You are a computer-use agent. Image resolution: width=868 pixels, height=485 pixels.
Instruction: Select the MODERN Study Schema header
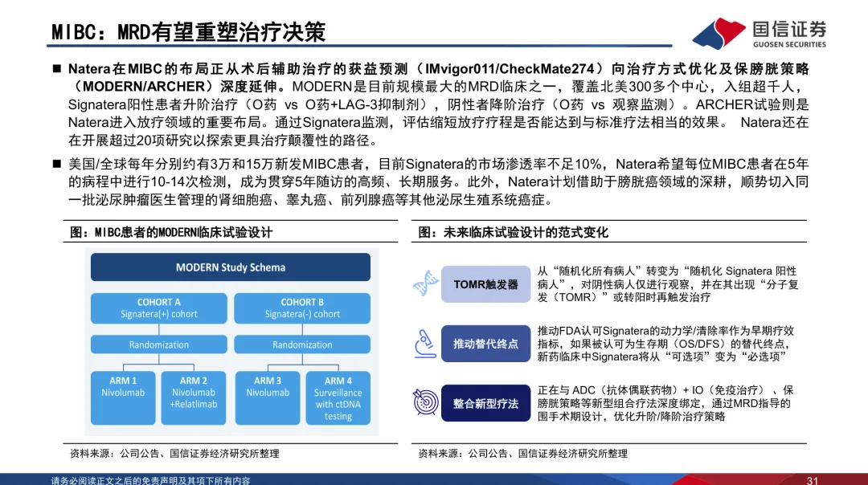[231, 267]
